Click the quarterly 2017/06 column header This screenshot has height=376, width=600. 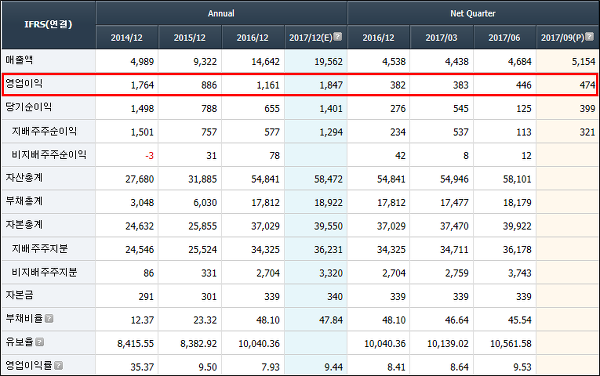(x=504, y=37)
